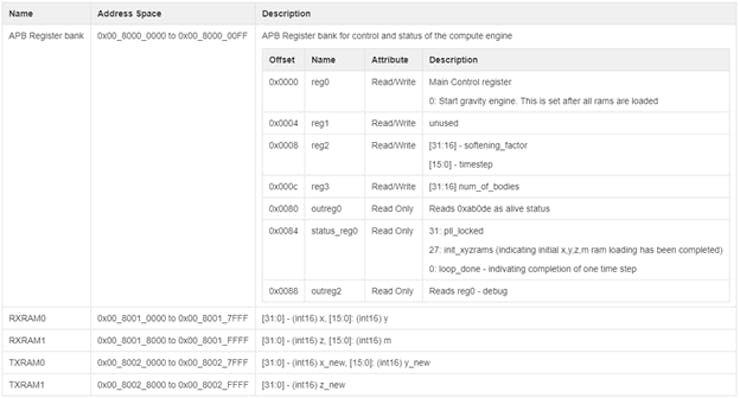Select the outreg0 register name
This screenshot has height=398, width=740.
(327, 209)
